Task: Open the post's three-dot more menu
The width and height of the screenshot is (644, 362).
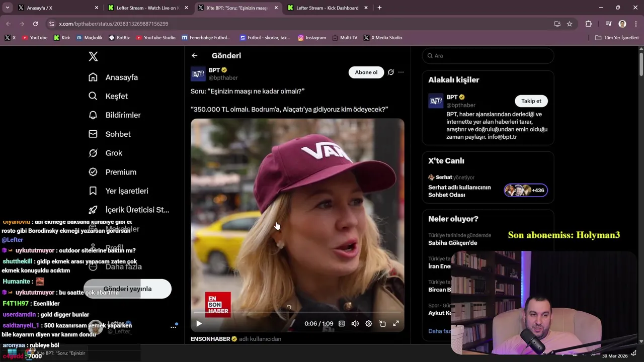Action: pos(401,72)
